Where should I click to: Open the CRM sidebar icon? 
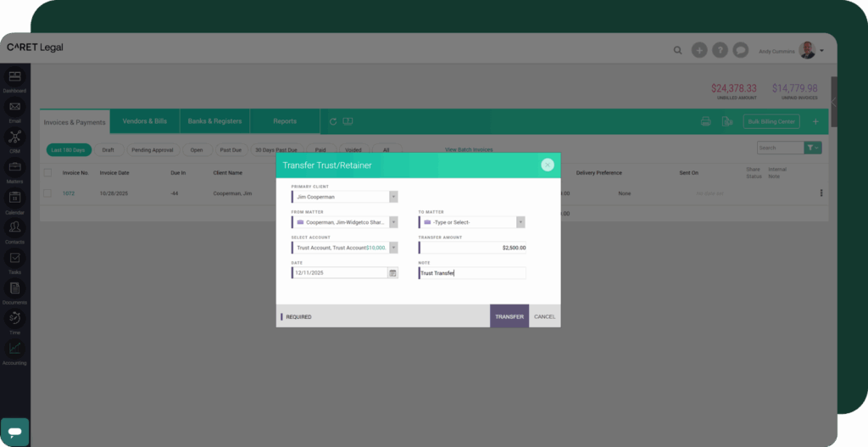tap(14, 137)
